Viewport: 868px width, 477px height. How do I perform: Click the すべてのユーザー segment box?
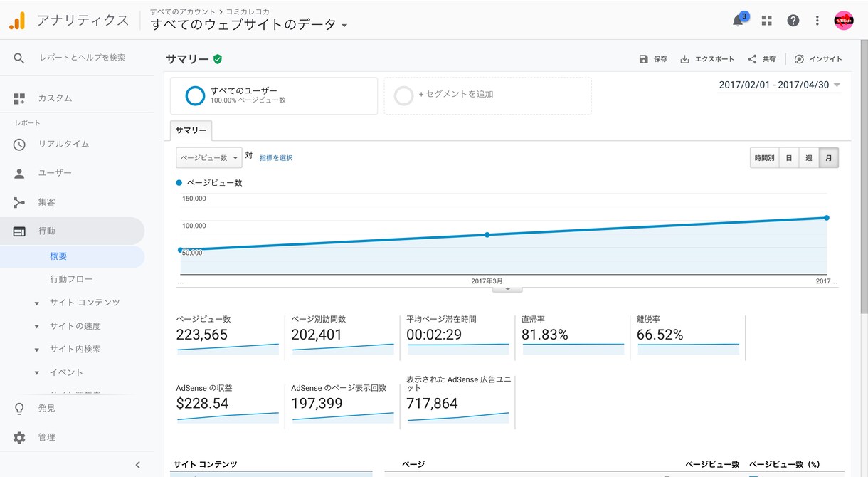click(x=274, y=95)
